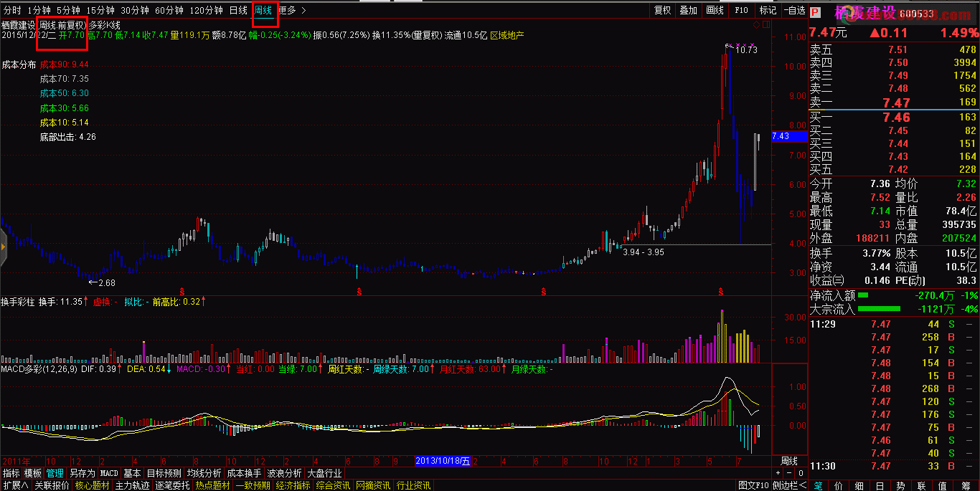Select the 基本 indicator tab
The image size is (980, 491).
[x=132, y=473]
